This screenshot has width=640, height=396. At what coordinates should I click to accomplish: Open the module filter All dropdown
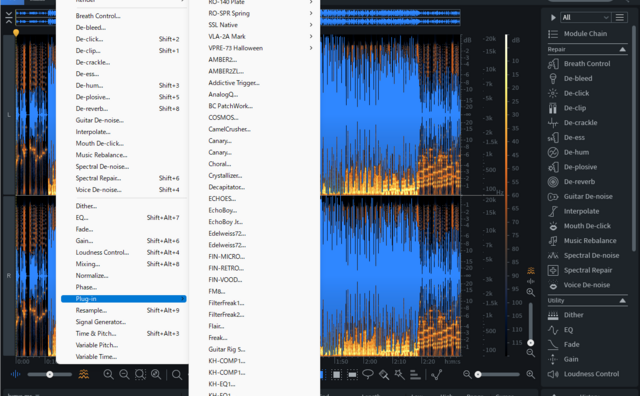[x=585, y=17]
